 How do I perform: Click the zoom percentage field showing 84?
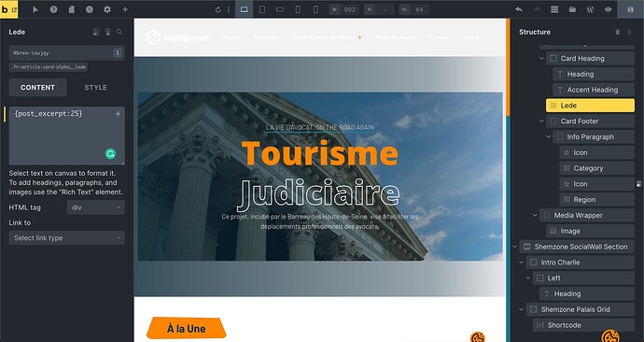point(413,9)
